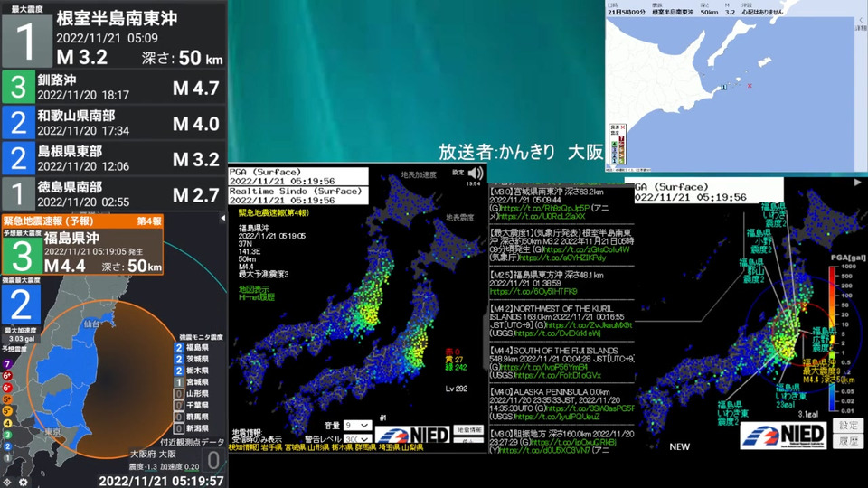Click the 山形県 row in intensity list
This screenshot has height=488, width=868.
192,394
